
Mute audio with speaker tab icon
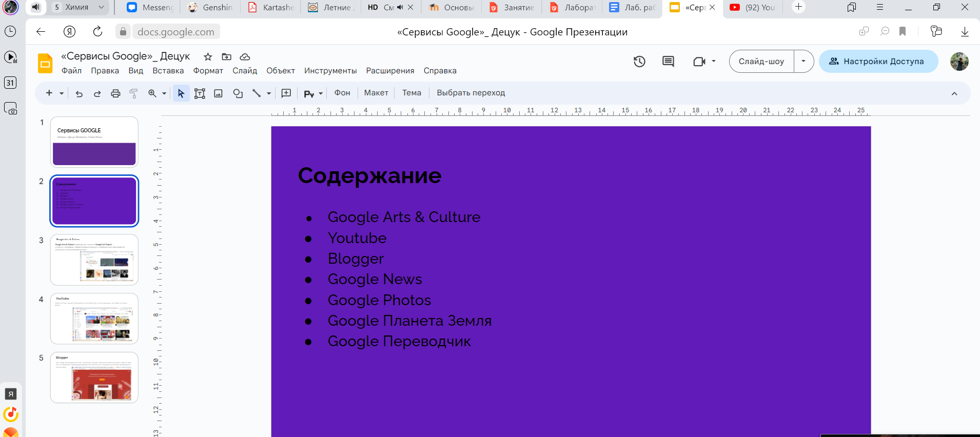pos(35,7)
